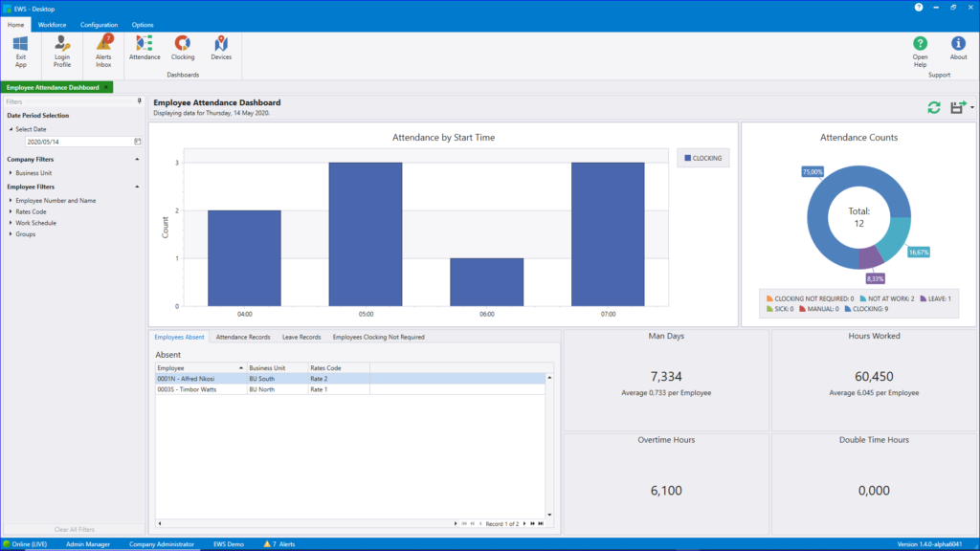Refresh the Employee Attendance Dashboard data
Viewport: 980px width, 551px height.
pos(933,107)
